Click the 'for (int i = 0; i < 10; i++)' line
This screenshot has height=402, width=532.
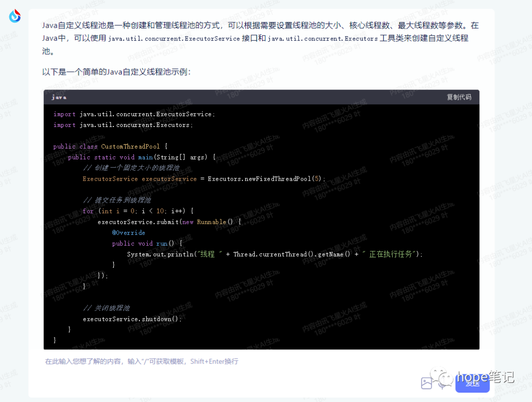pyautogui.click(x=138, y=211)
